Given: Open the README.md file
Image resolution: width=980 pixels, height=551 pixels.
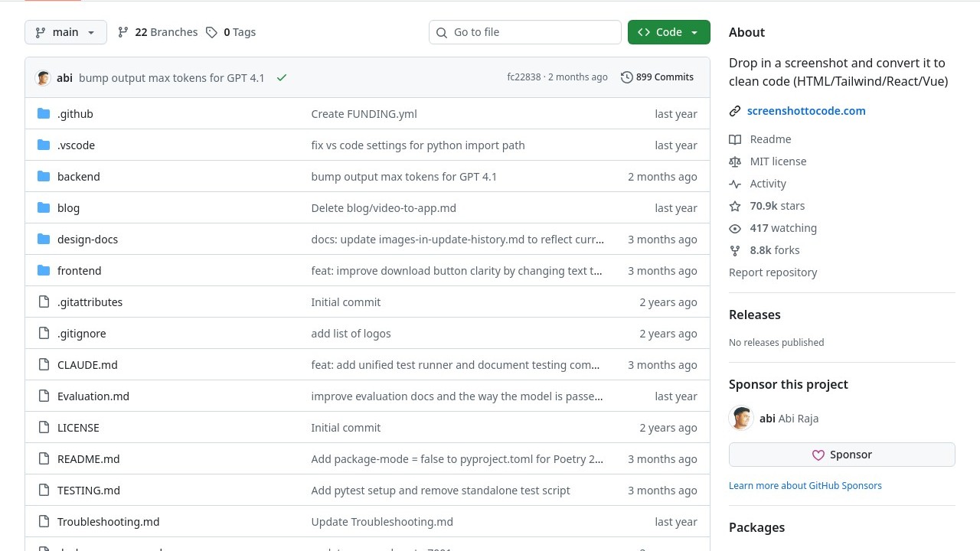Looking at the screenshot, I should 88,459.
